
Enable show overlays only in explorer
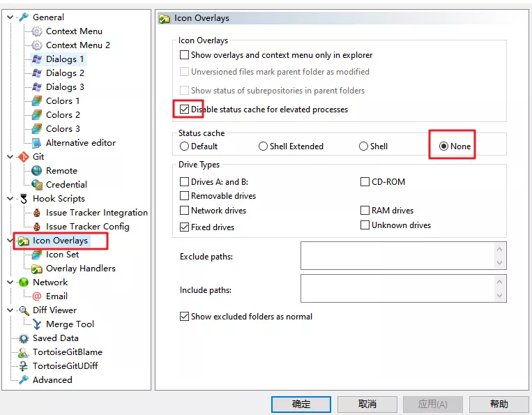tap(184, 54)
